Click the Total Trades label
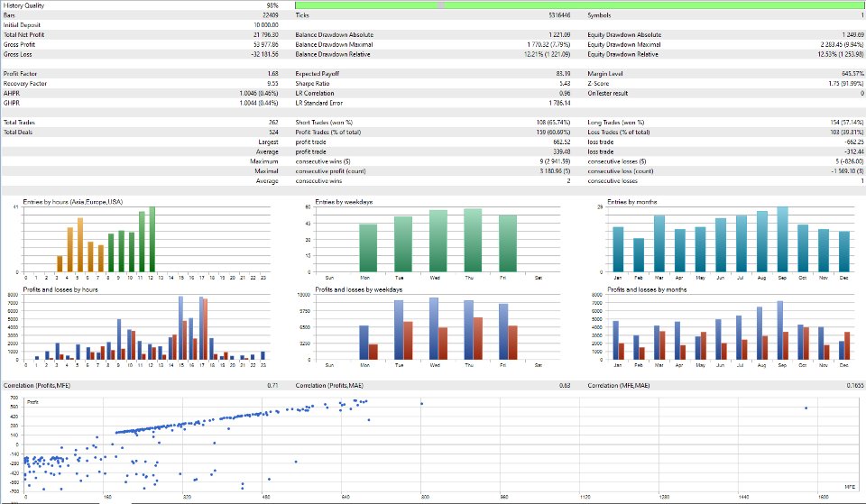Viewport: 866px width, 504px height. pos(19,123)
